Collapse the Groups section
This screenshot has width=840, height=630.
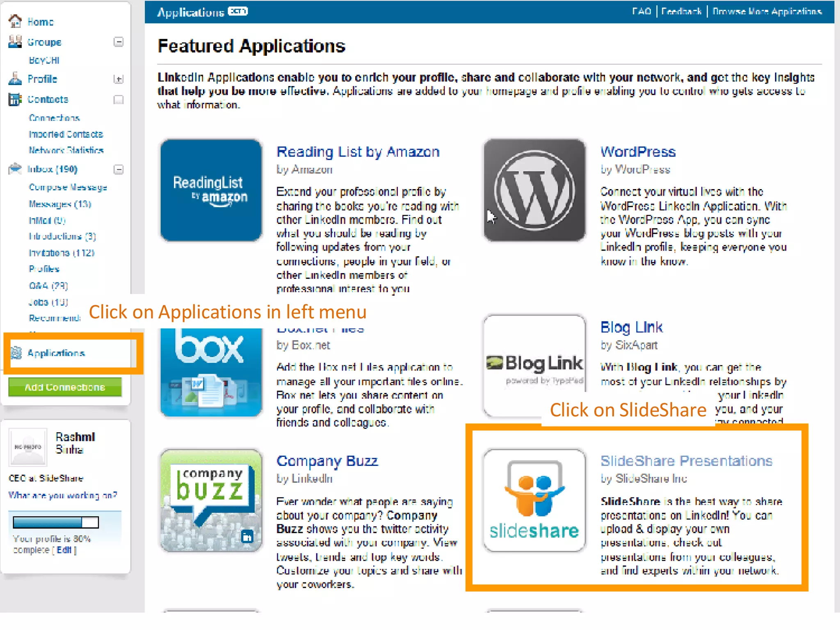coord(119,42)
